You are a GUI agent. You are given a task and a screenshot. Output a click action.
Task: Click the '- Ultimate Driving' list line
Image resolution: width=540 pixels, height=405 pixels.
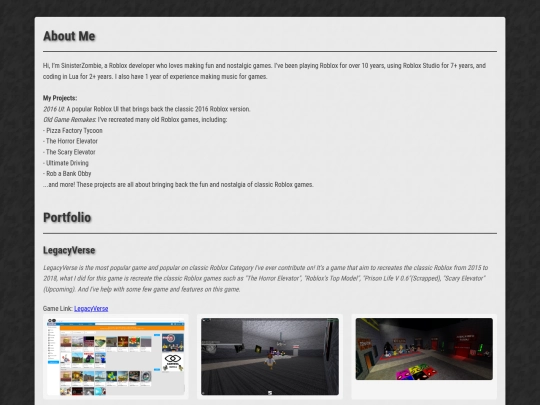tap(66, 163)
